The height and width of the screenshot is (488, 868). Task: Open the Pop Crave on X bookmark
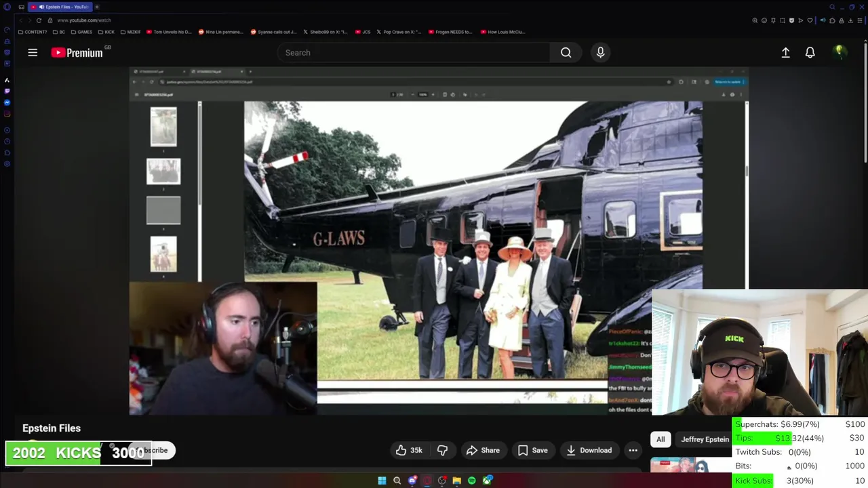pos(399,32)
